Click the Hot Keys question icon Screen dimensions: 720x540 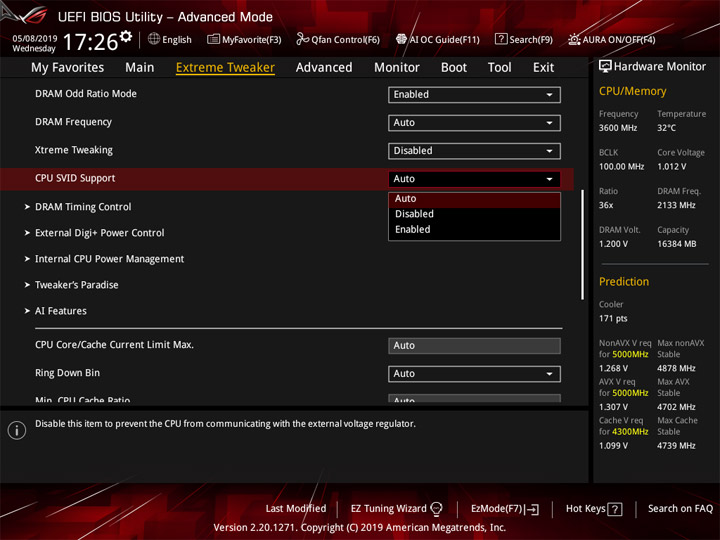tap(615, 509)
